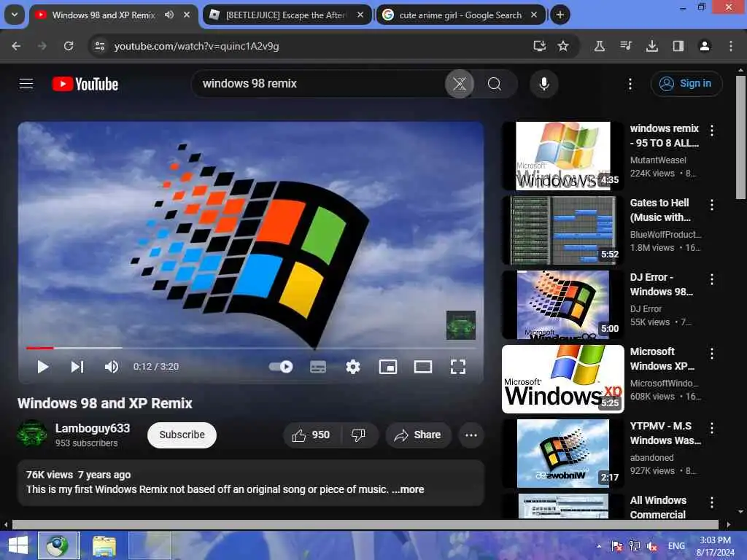Open Gates to Hell video title
Image resolution: width=747 pixels, height=560 pixels.
[660, 210]
